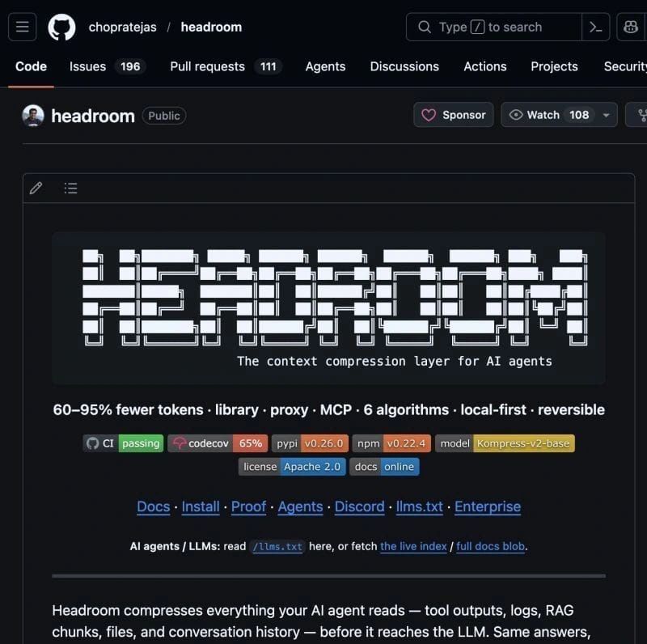Click the 108 watchers count

(579, 115)
